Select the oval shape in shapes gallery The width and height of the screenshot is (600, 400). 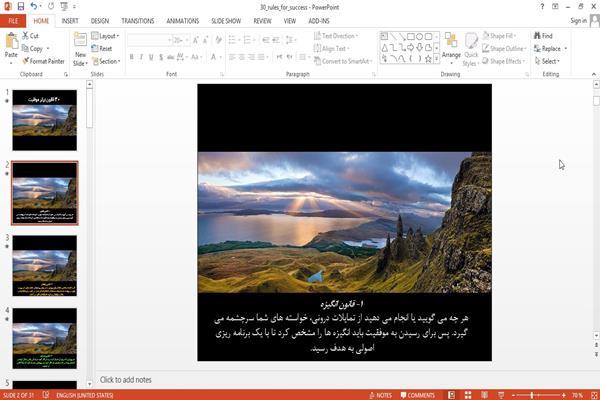point(419,36)
